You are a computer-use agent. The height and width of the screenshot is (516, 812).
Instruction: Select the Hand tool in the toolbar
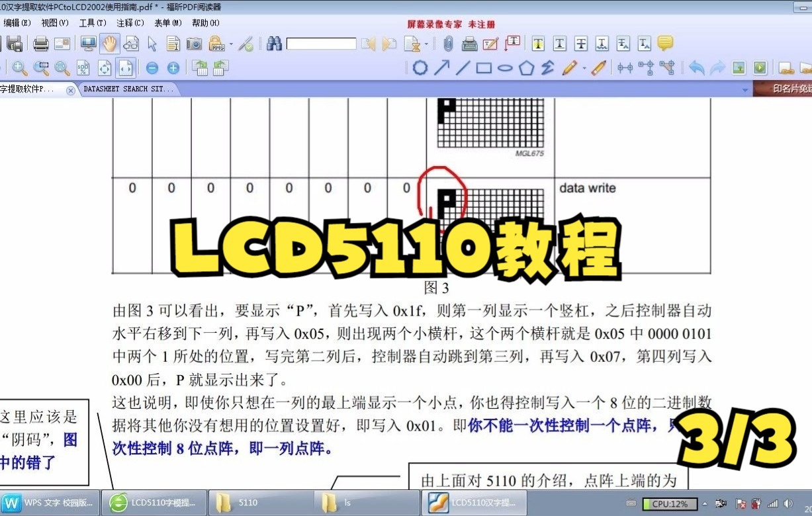(109, 43)
